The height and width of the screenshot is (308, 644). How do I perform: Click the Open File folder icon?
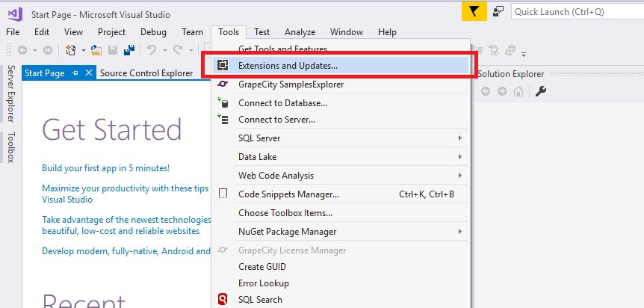(96, 50)
